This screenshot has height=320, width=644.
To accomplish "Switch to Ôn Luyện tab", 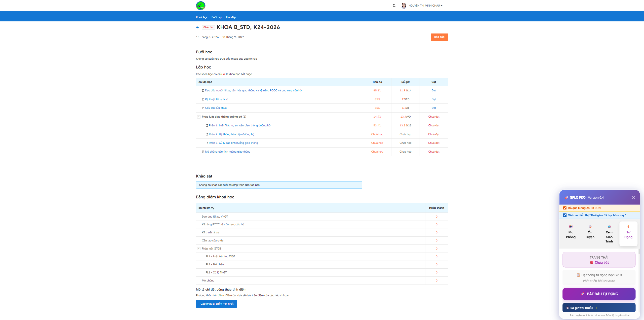I will click(590, 234).
